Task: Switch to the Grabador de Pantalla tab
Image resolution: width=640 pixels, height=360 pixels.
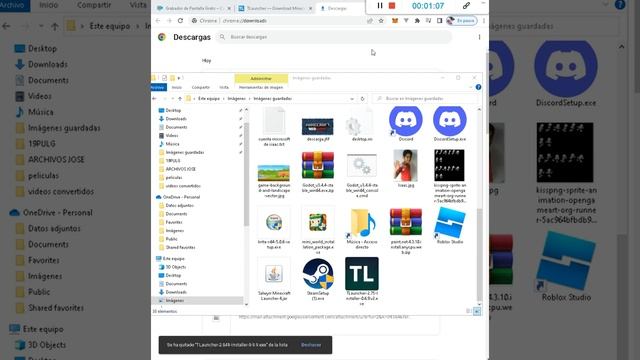Action: pos(193,8)
